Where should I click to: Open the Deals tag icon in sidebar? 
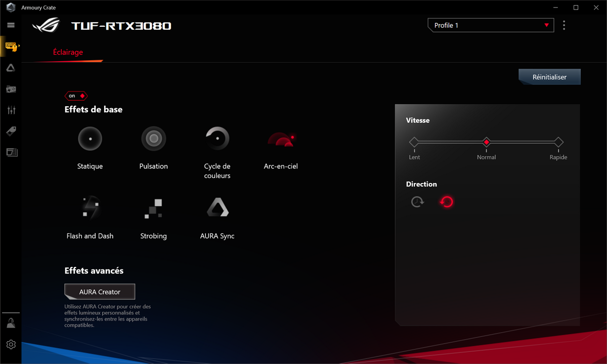click(11, 131)
